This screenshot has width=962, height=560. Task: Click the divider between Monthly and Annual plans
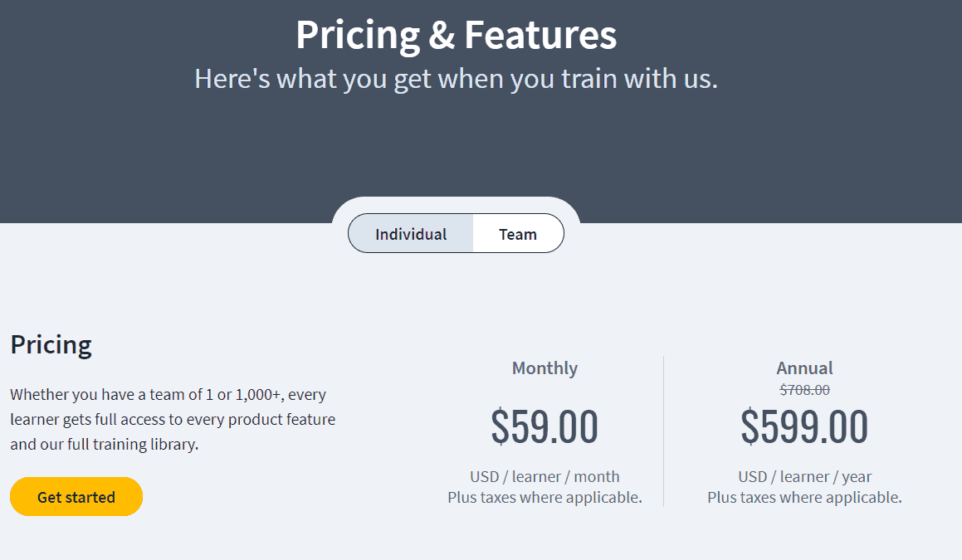(x=663, y=431)
